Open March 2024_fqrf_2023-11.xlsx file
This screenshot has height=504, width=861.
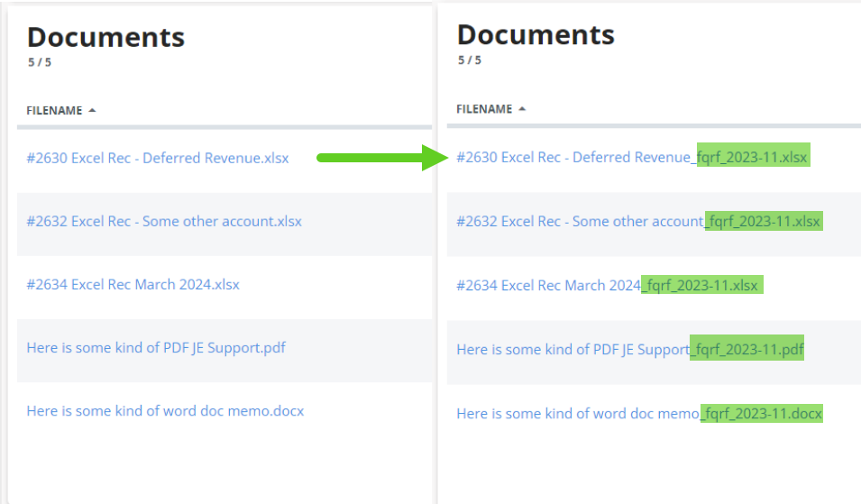click(x=607, y=285)
